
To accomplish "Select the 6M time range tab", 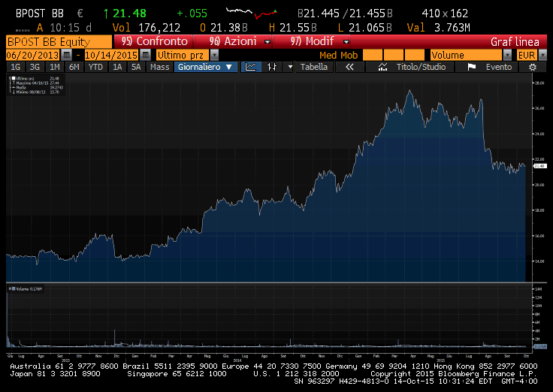I will coord(74,67).
